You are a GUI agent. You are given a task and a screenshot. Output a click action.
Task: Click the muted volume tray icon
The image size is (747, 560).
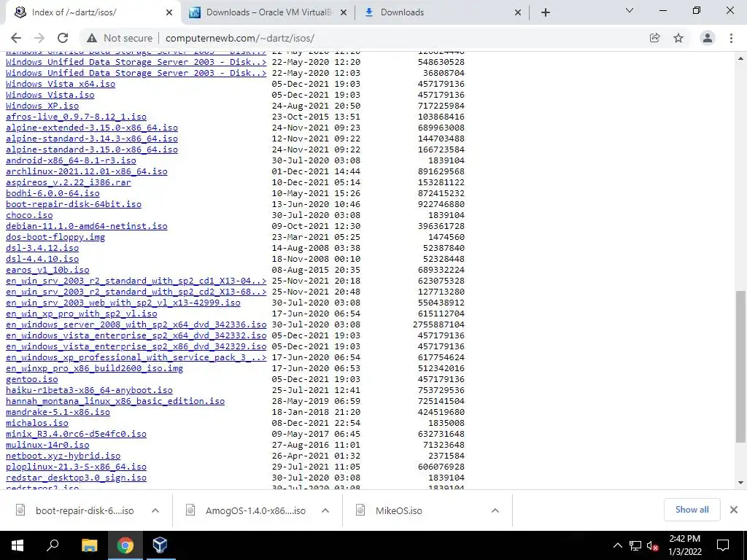(652, 545)
